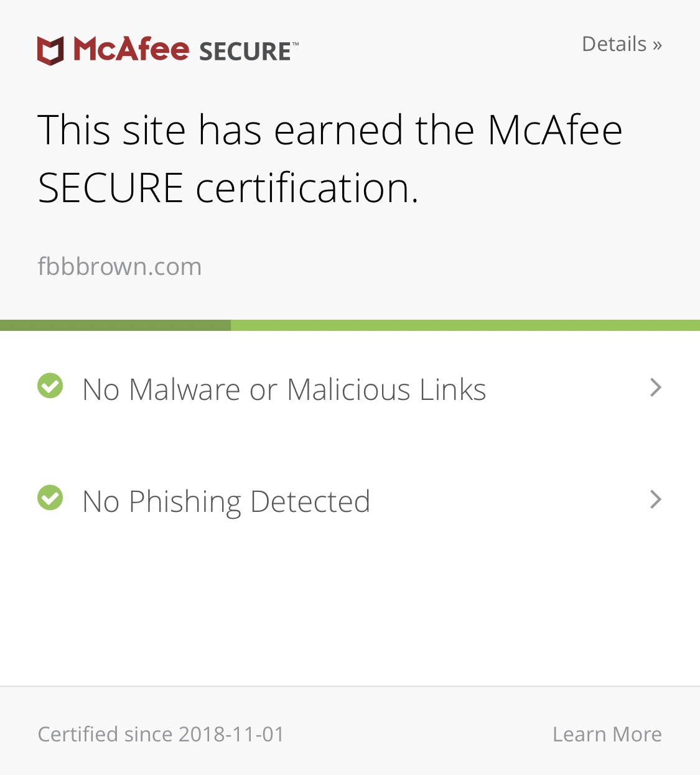This screenshot has width=700, height=775.
Task: Click the McAfee shield logo icon
Action: (50, 50)
